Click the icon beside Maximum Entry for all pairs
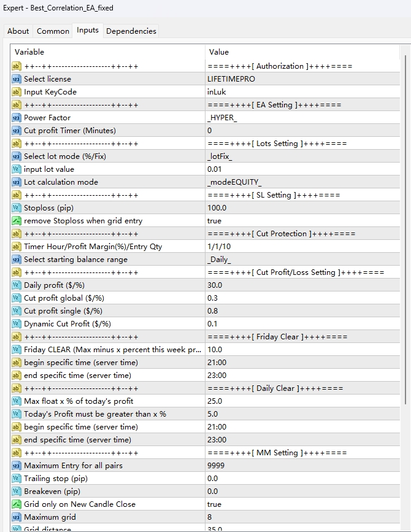The width and height of the screenshot is (411, 532). (17, 466)
